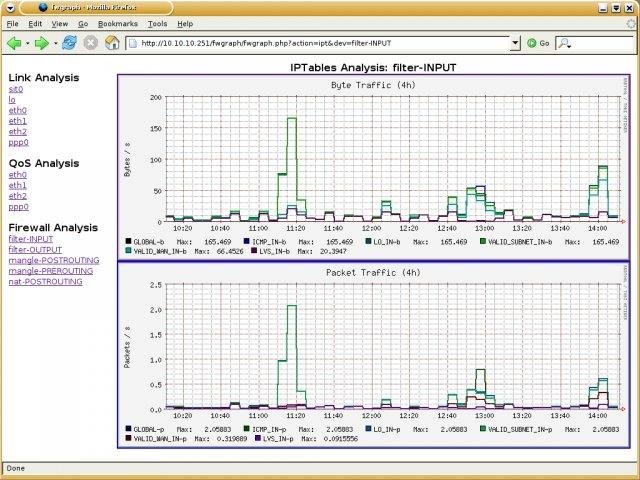Click the Byte Traffic graph image
The image size is (640, 480).
pyautogui.click(x=374, y=167)
